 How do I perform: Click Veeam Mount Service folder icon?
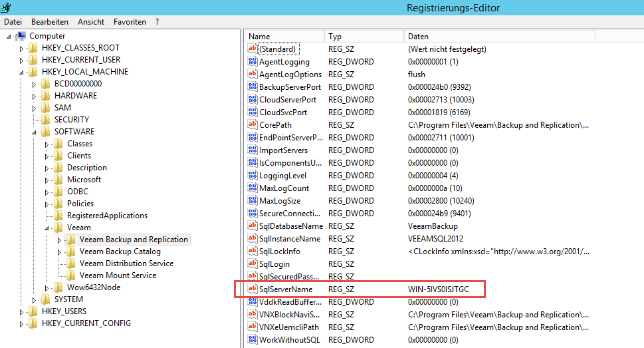coord(70,275)
